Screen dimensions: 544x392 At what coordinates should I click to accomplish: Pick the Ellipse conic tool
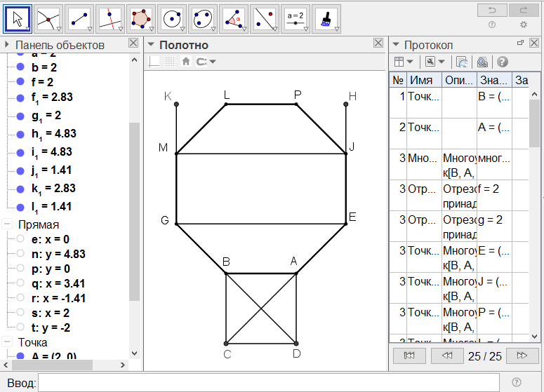(x=203, y=19)
